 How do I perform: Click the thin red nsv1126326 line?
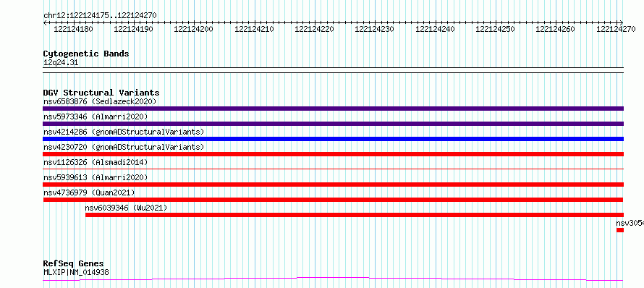coord(333,169)
